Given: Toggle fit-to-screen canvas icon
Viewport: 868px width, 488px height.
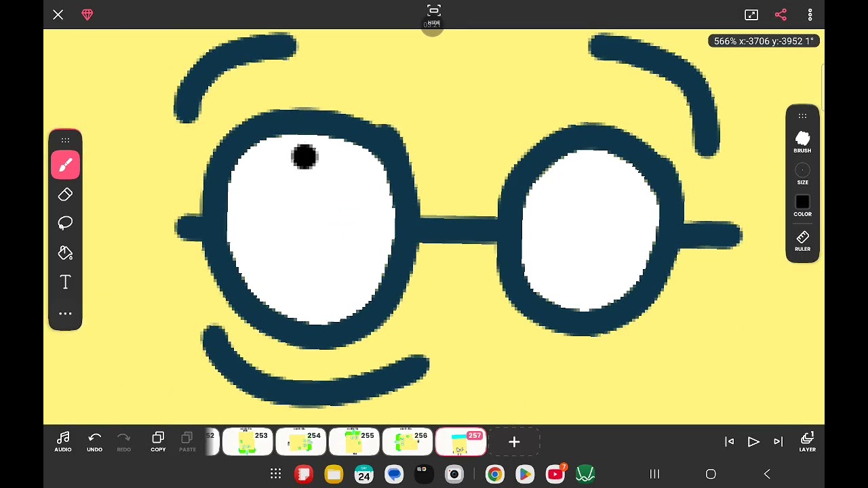Looking at the screenshot, I should click(751, 14).
